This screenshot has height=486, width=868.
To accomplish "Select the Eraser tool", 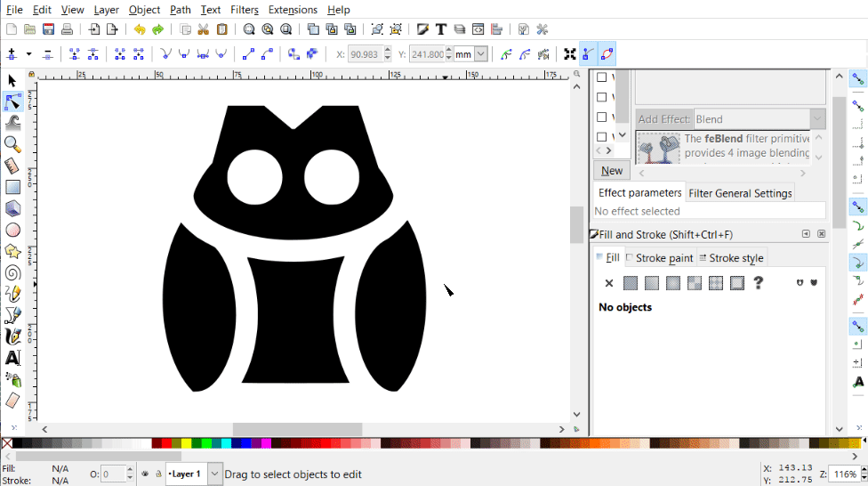I will click(12, 401).
